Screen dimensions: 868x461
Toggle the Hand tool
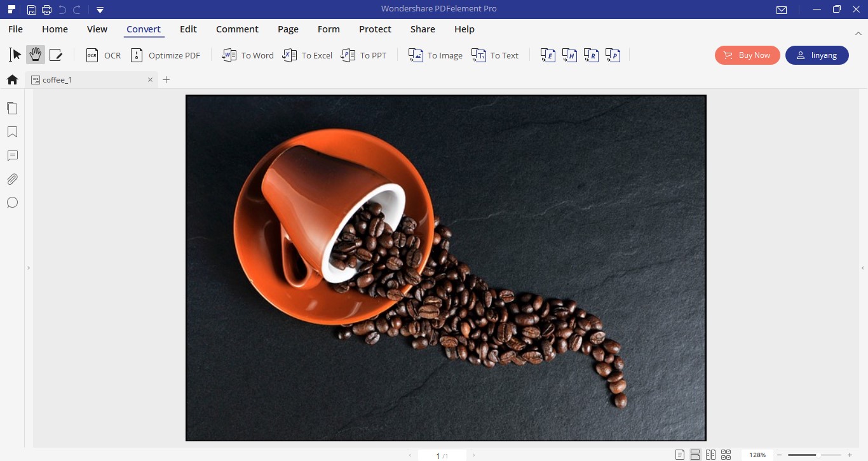click(x=35, y=55)
